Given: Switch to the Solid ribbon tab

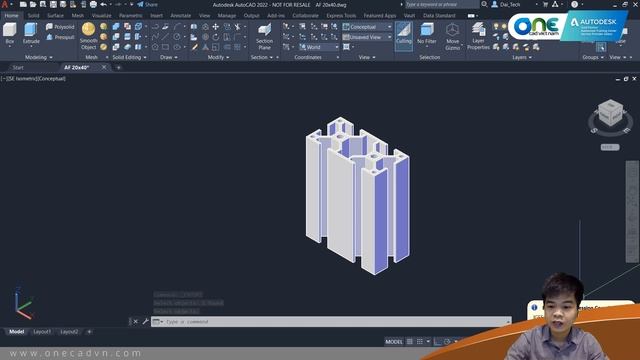Looking at the screenshot, I should pyautogui.click(x=33, y=16).
